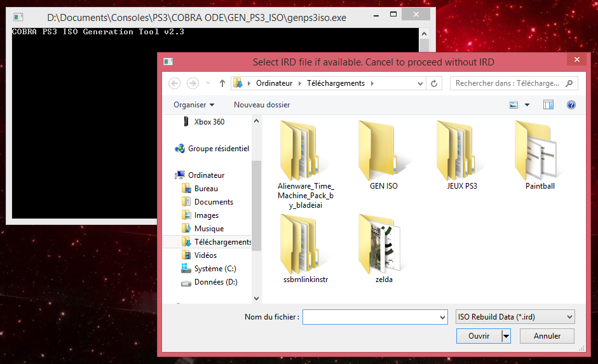This screenshot has height=364, width=598.
Task: Click the Nom du fichier text field
Action: (x=371, y=317)
